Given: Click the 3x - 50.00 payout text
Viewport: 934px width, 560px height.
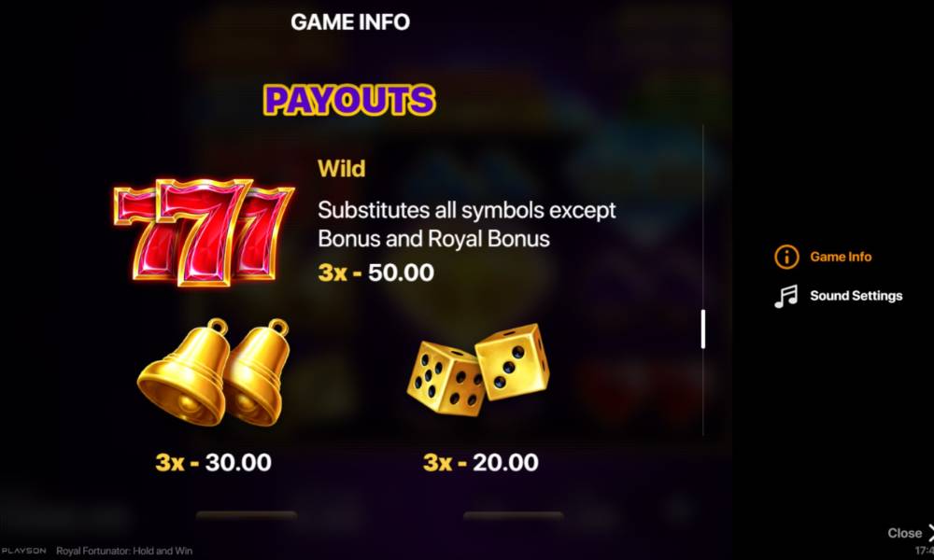Looking at the screenshot, I should pos(375,273).
